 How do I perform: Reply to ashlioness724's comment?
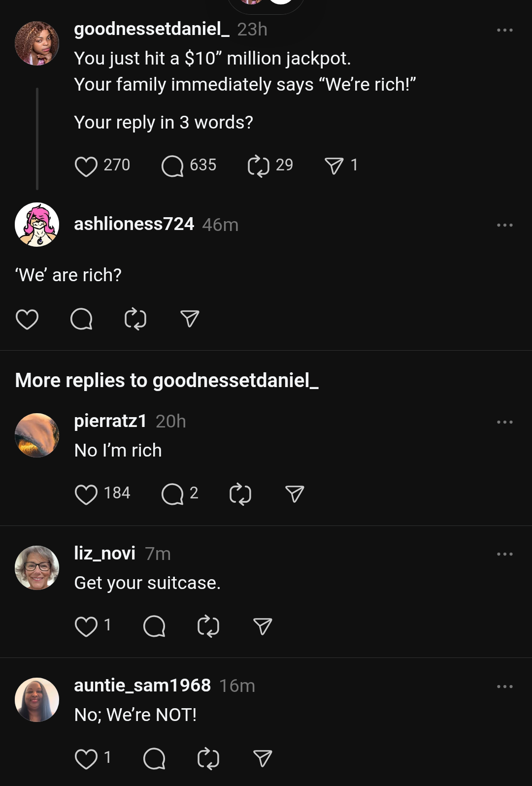(x=81, y=319)
